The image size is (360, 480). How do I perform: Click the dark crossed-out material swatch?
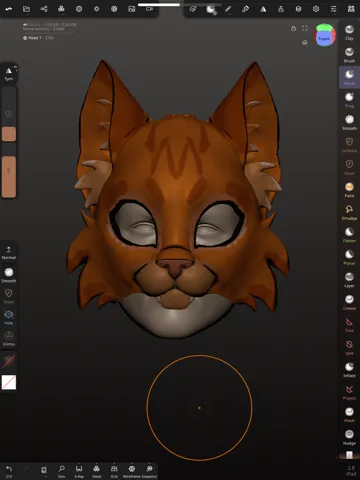(x=9, y=361)
